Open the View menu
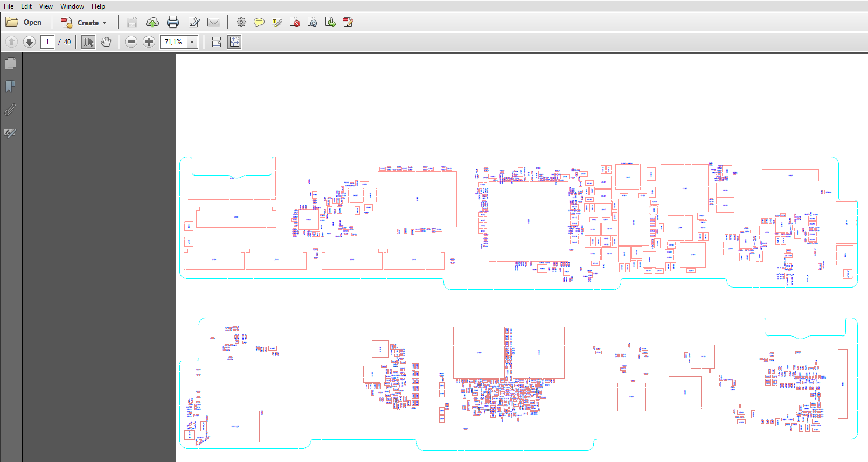Viewport: 868px width, 462px height. 46,6
